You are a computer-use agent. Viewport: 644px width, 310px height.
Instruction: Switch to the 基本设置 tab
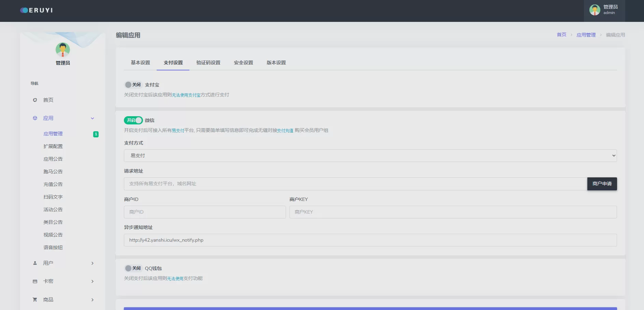click(140, 63)
